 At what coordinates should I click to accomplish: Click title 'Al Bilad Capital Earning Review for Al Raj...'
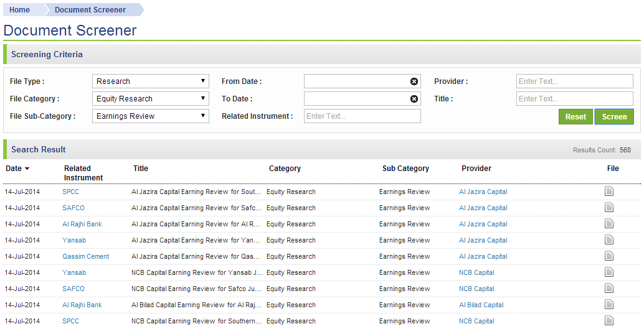[196, 305]
